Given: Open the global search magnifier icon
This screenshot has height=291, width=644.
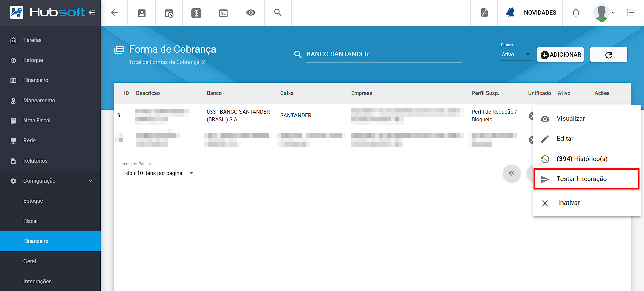Looking at the screenshot, I should (278, 12).
